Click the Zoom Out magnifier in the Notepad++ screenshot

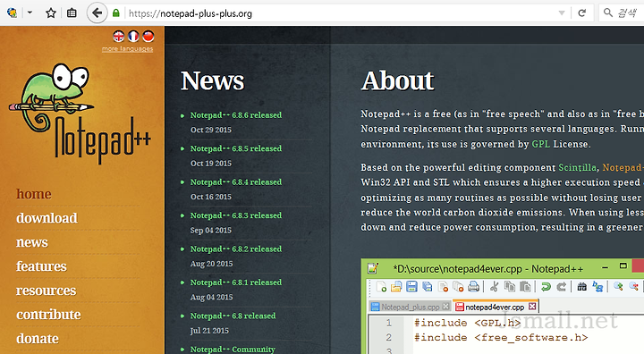pyautogui.click(x=634, y=286)
